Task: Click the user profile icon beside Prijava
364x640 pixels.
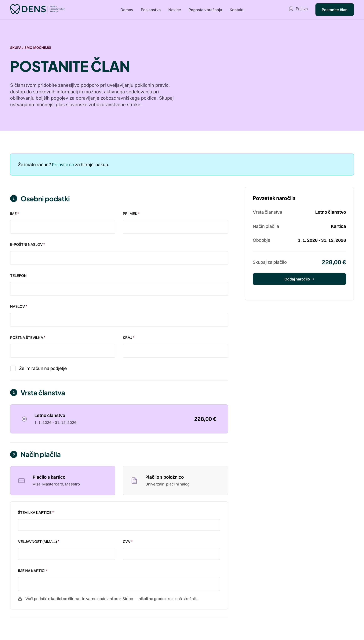Action: [x=291, y=9]
